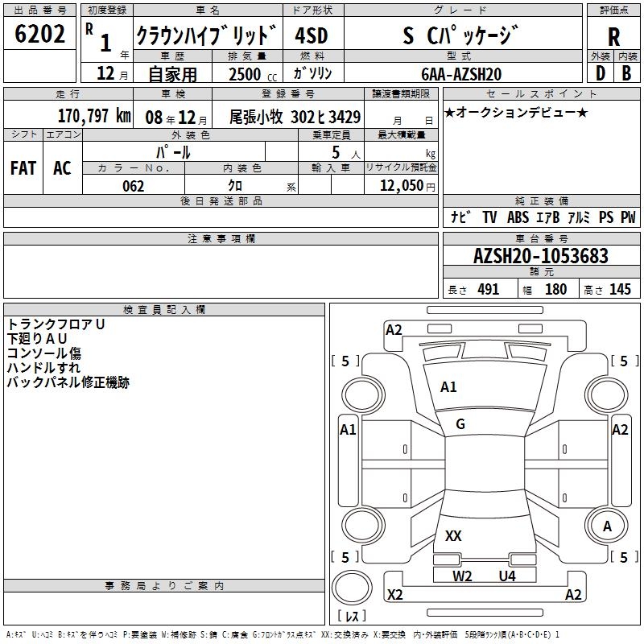Click the オークションデビュー sales point text
Image resolution: width=644 pixels, height=644 pixels.
[516, 112]
